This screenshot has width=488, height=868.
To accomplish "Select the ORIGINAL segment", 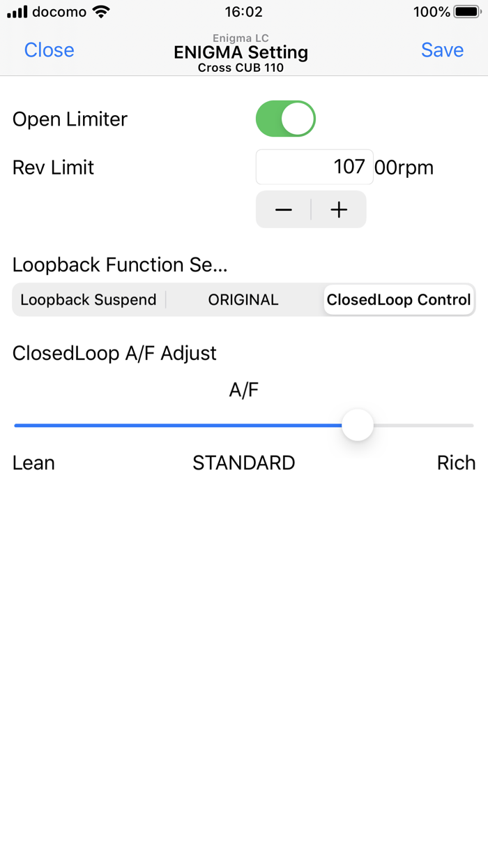I will (243, 300).
